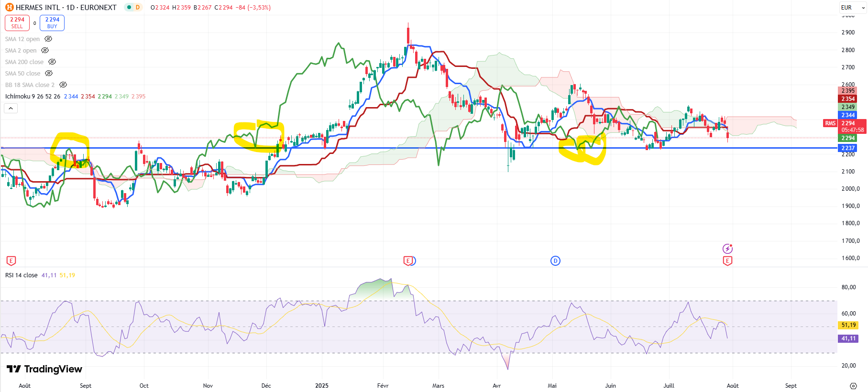This screenshot has width=868, height=392.
Task: Click the HERMES INTL · 1D · EURONEXT title
Action: (66, 7)
